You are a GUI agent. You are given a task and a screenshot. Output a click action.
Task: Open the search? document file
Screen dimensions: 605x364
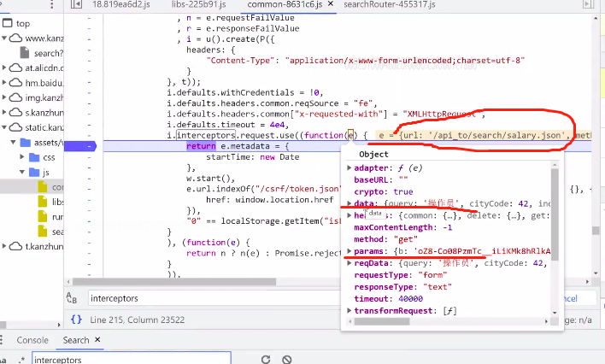(48, 53)
